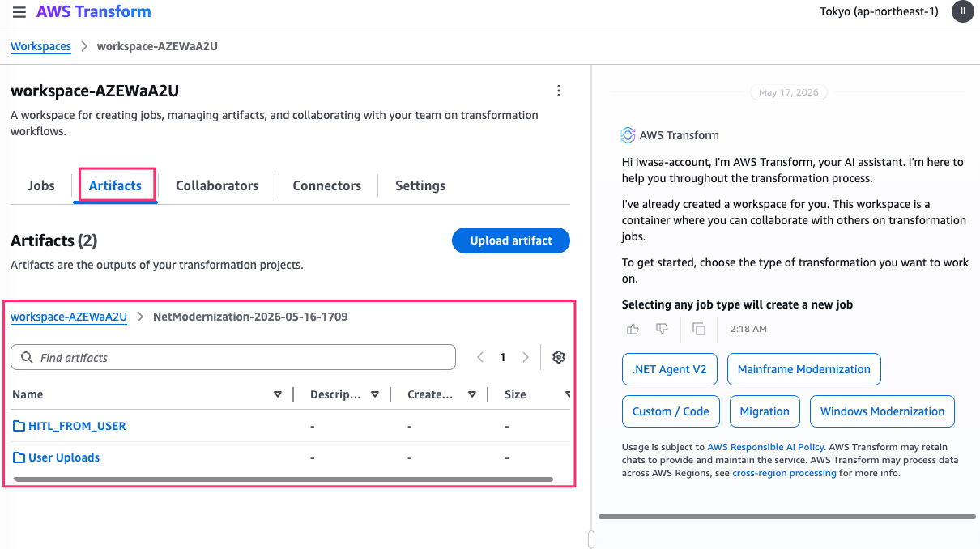Click NetModernization-2026-05-16-1709 breadcrumb text

click(250, 317)
